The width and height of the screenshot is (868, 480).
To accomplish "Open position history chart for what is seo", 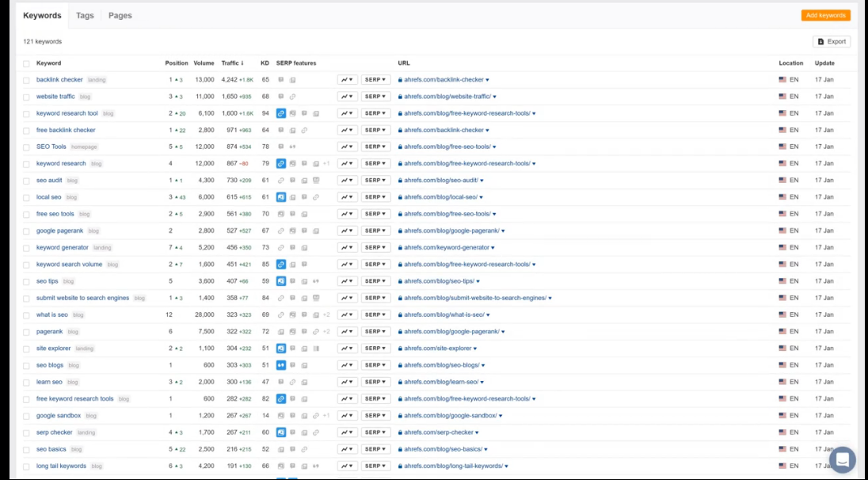I will (x=347, y=315).
